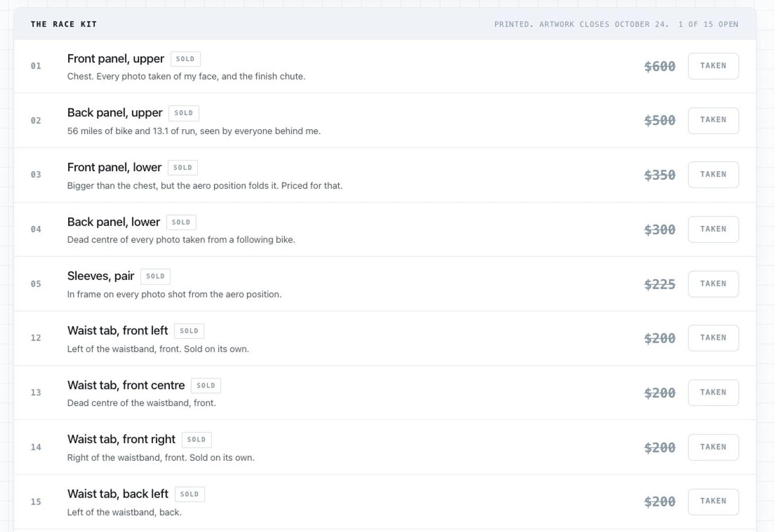
Task: Click the TAKEN button for Waist tab, front centre
Action: [x=713, y=393]
